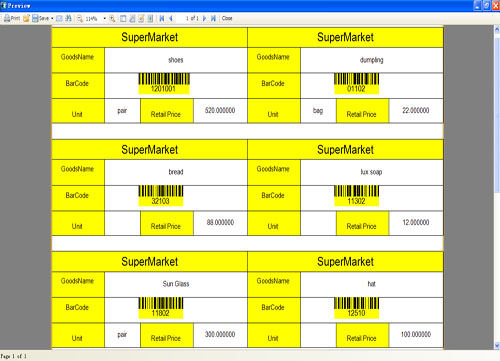Image resolution: width=500 pixels, height=361 pixels.
Task: Click the edit page icon
Action: 141,18
